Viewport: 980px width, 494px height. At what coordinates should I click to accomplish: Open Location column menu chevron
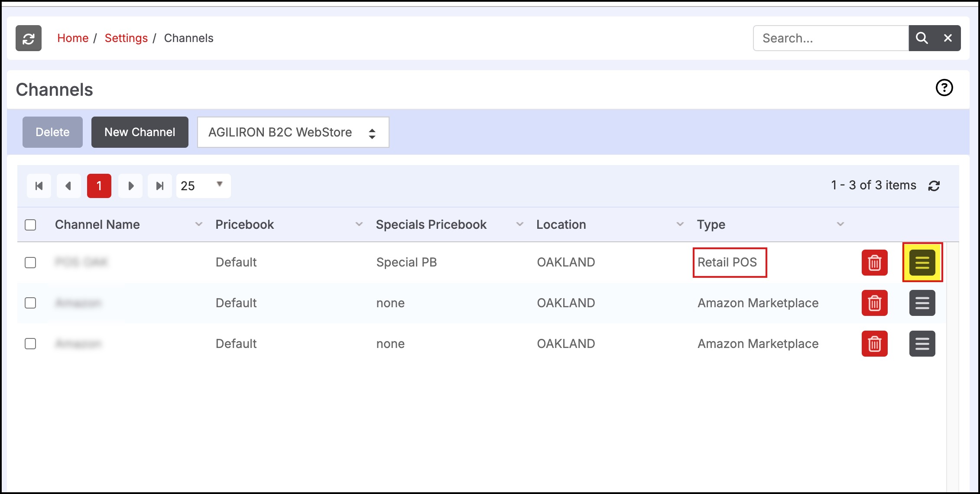pos(680,224)
